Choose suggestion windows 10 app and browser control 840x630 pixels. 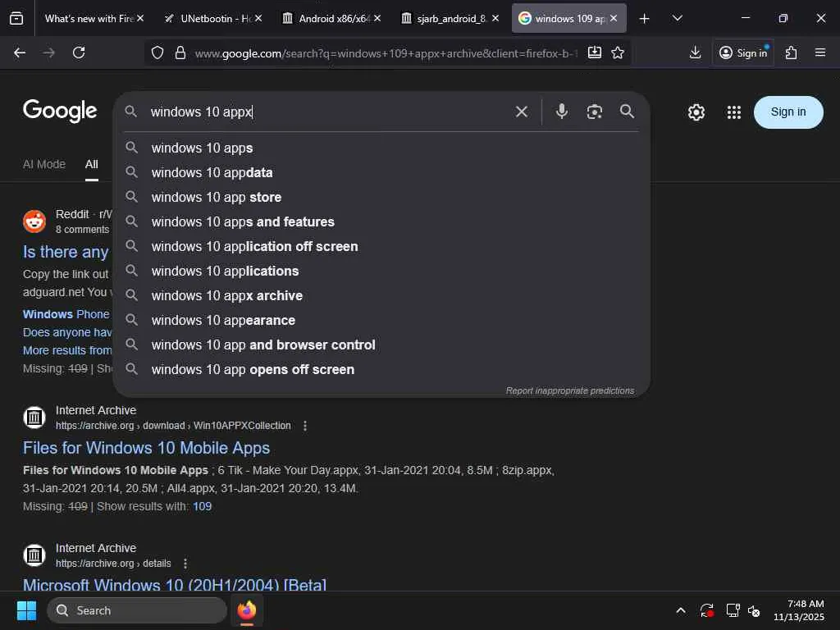click(x=381, y=345)
